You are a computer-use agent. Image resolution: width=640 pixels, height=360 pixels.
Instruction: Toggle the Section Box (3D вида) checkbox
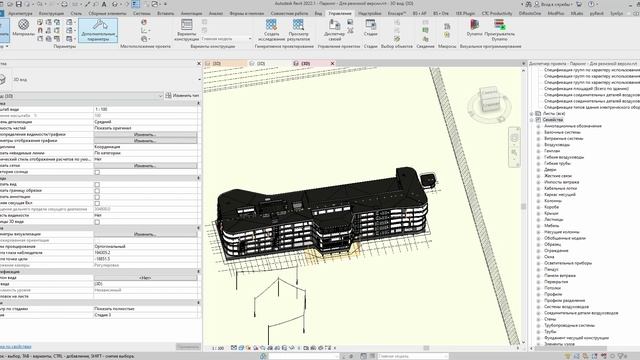tap(97, 222)
